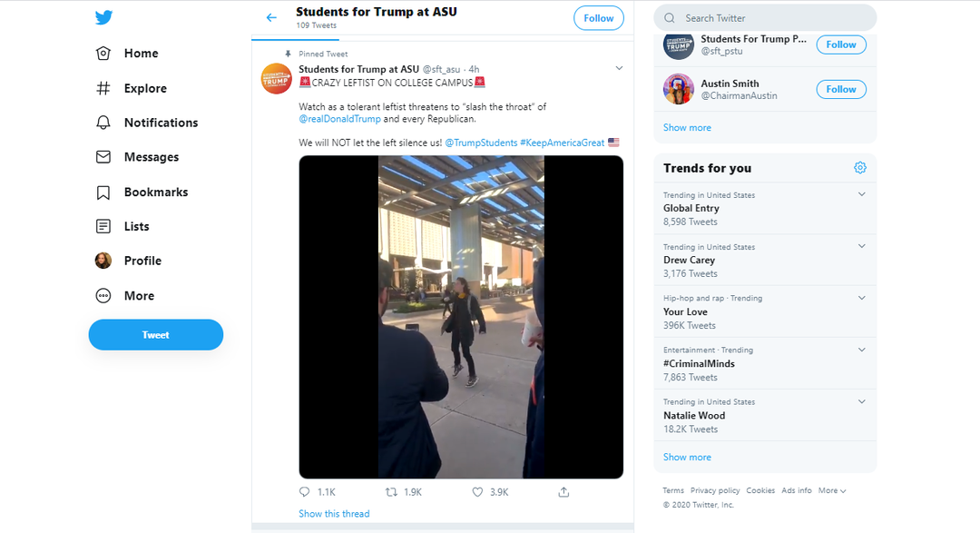Open Show this thread link

click(x=334, y=514)
